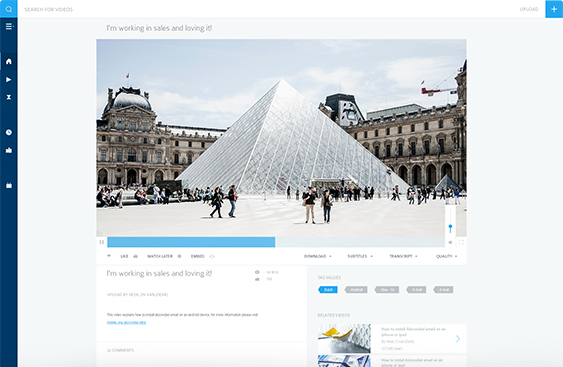Mute the video with the speaker icon
563x367 pixels.
(x=450, y=242)
